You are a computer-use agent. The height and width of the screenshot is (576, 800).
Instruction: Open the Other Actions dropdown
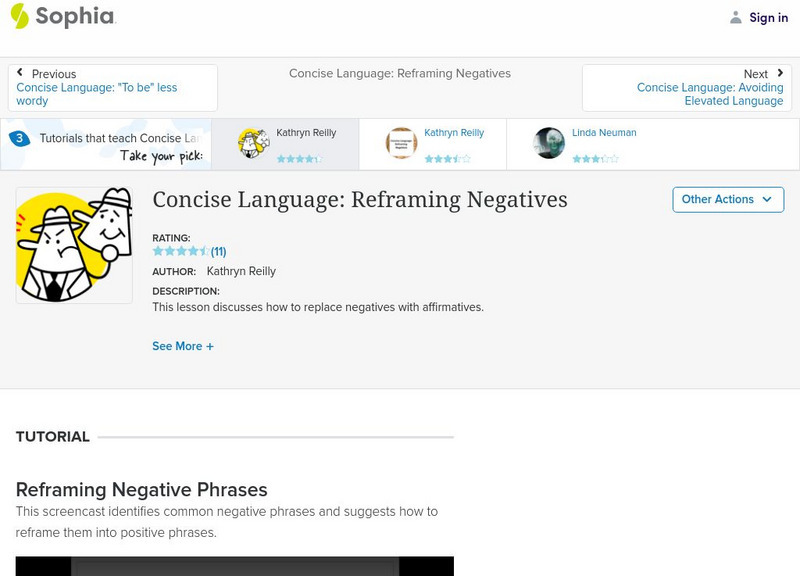[727, 199]
